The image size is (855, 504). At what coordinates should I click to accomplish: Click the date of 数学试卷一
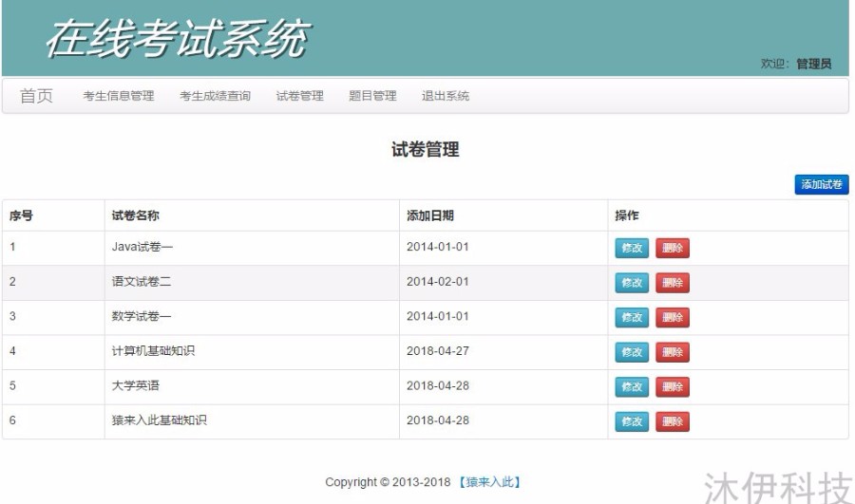438,317
